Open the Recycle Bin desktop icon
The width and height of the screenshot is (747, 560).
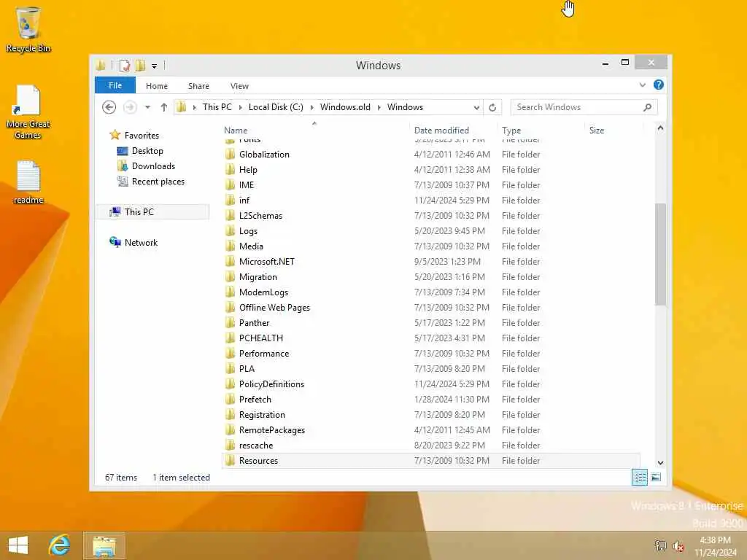pyautogui.click(x=28, y=29)
